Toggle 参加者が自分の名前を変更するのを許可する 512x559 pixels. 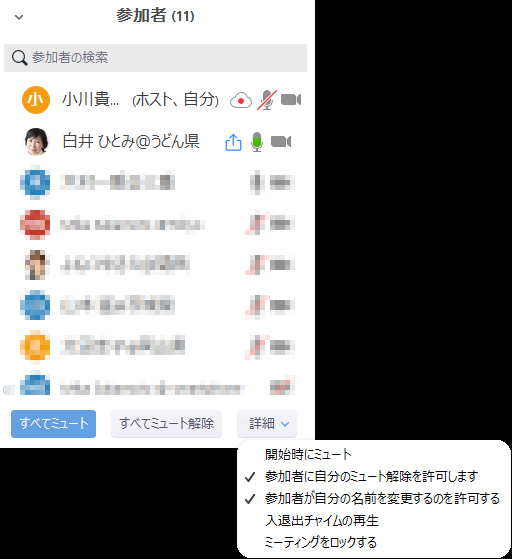click(371, 498)
